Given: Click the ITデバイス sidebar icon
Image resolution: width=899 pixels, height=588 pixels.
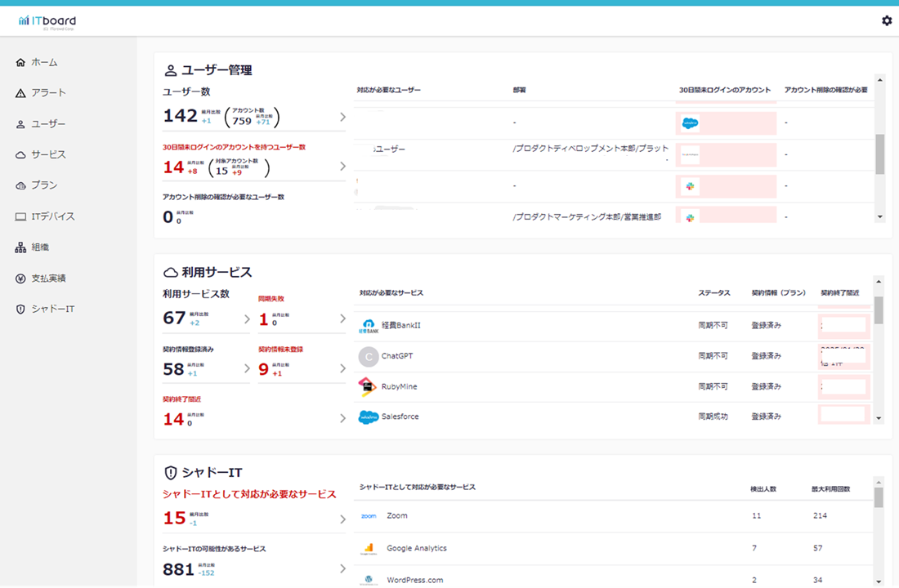Looking at the screenshot, I should click(19, 216).
